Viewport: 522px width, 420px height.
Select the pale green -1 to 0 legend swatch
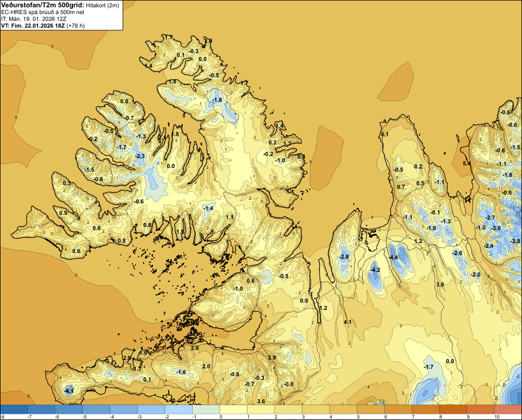206,409
